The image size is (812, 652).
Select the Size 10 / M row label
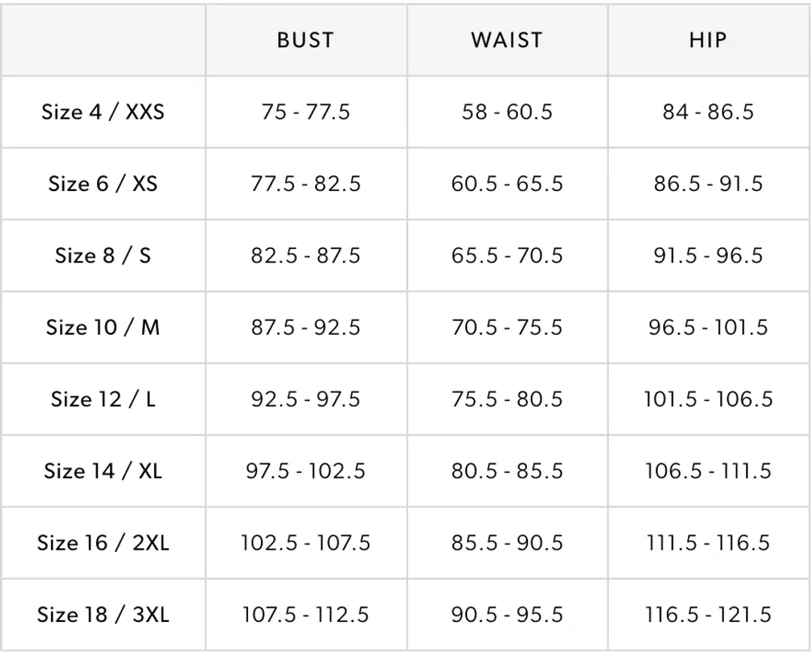tap(103, 327)
